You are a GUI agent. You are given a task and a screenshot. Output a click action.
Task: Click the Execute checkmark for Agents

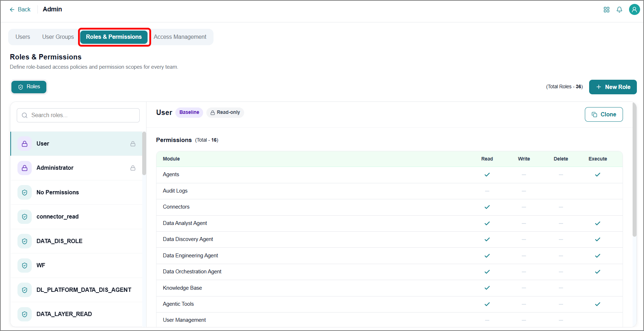[598, 175]
